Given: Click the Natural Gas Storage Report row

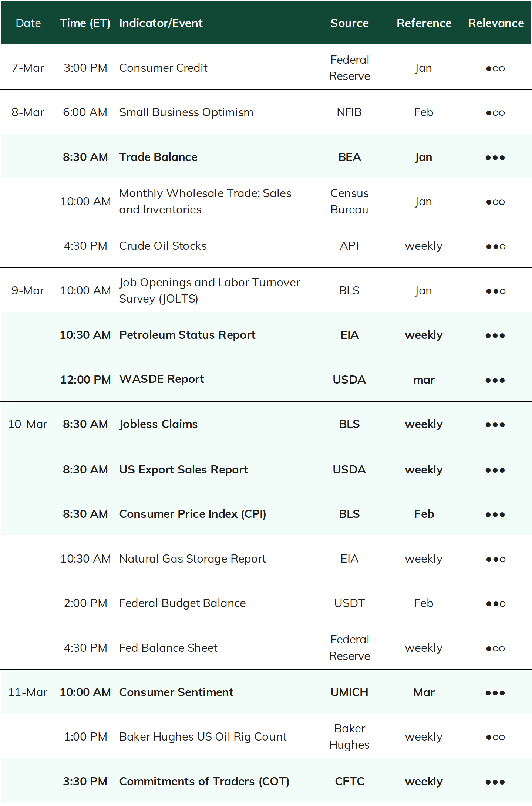Looking at the screenshot, I should click(266, 559).
